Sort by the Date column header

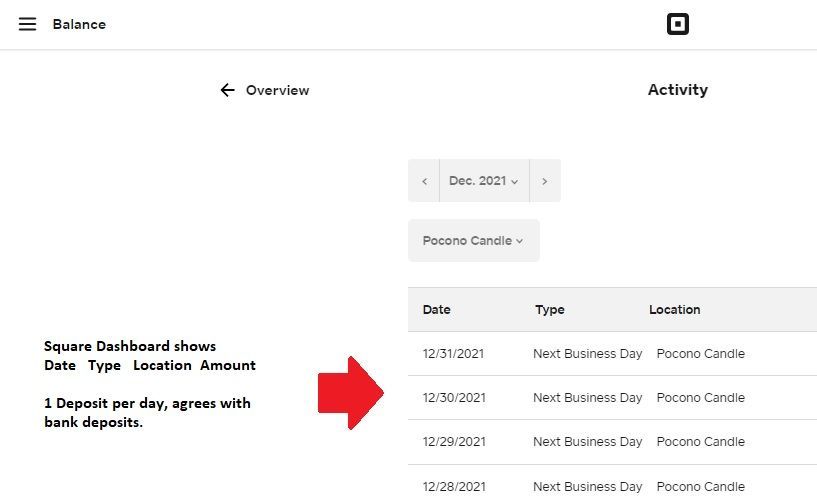tap(437, 310)
